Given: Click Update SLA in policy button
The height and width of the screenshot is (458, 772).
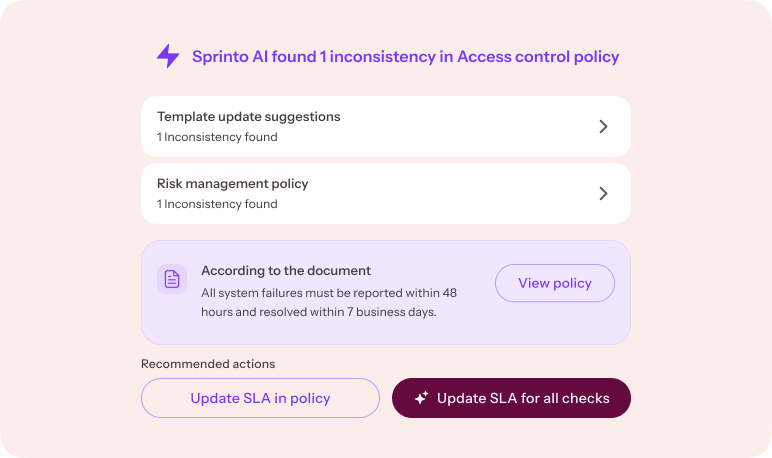Looking at the screenshot, I should click(260, 398).
